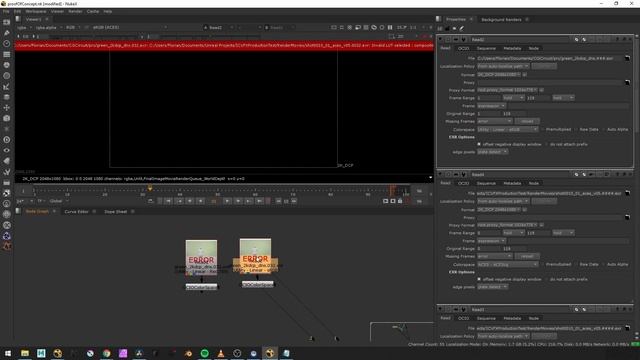The height and width of the screenshot is (360, 640).
Task: Open Read2 Format dropdown
Action: point(499,75)
